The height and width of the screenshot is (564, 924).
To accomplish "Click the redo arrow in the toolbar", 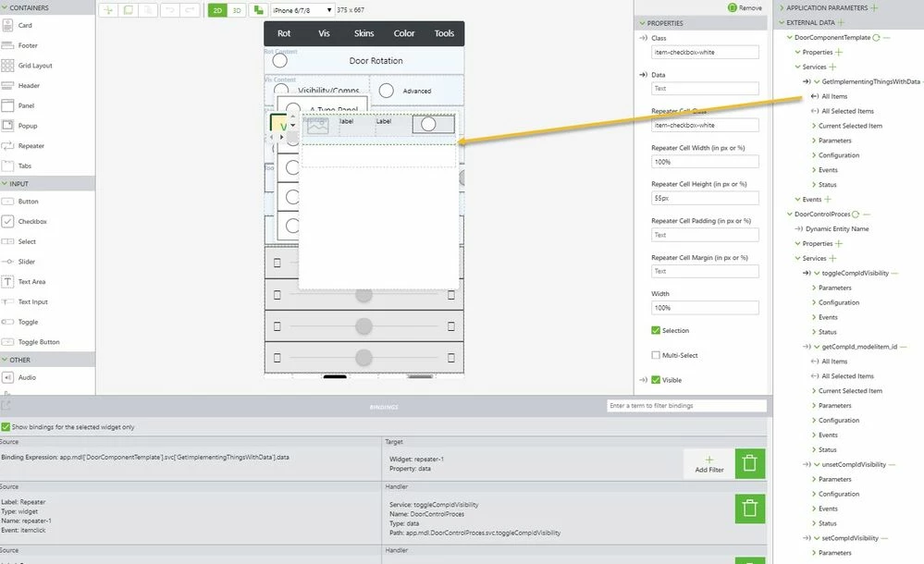I will coord(190,10).
